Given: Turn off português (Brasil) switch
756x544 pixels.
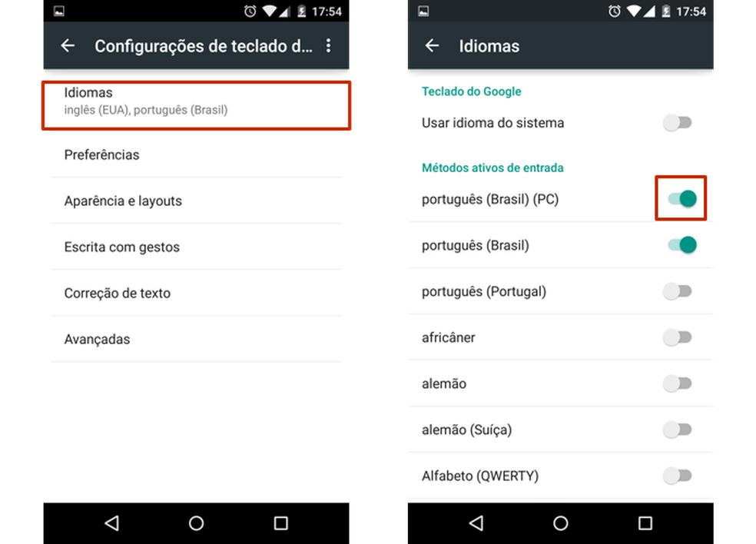Looking at the screenshot, I should click(x=681, y=245).
